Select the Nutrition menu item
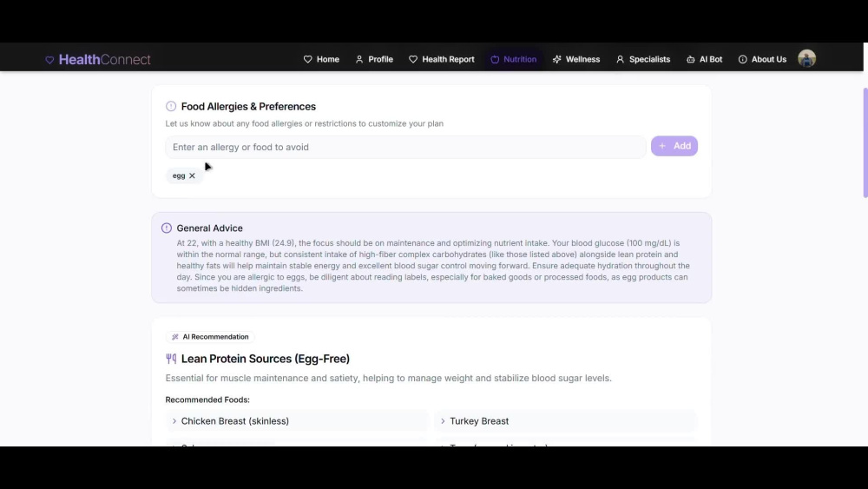The height and width of the screenshot is (489, 868). click(513, 59)
